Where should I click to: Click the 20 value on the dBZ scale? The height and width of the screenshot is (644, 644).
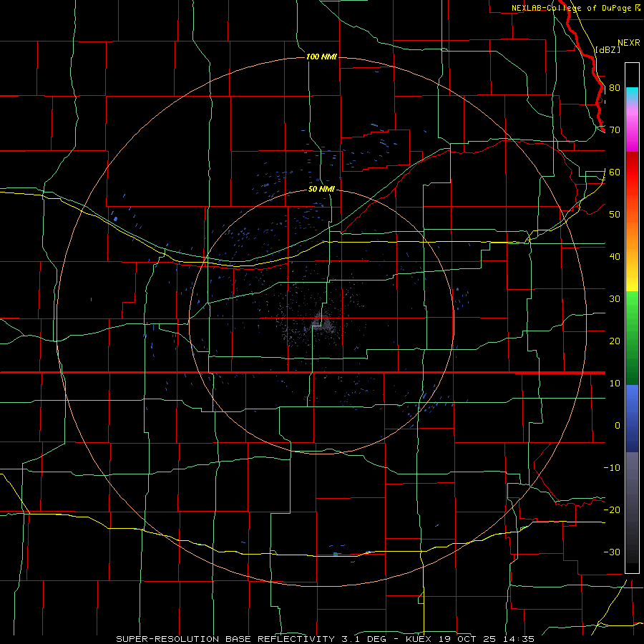tap(615, 341)
